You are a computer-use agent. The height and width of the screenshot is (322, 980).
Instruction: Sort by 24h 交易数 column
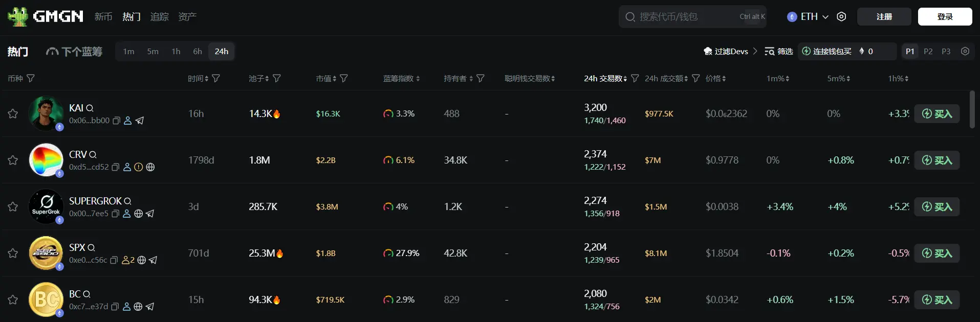[x=605, y=78]
